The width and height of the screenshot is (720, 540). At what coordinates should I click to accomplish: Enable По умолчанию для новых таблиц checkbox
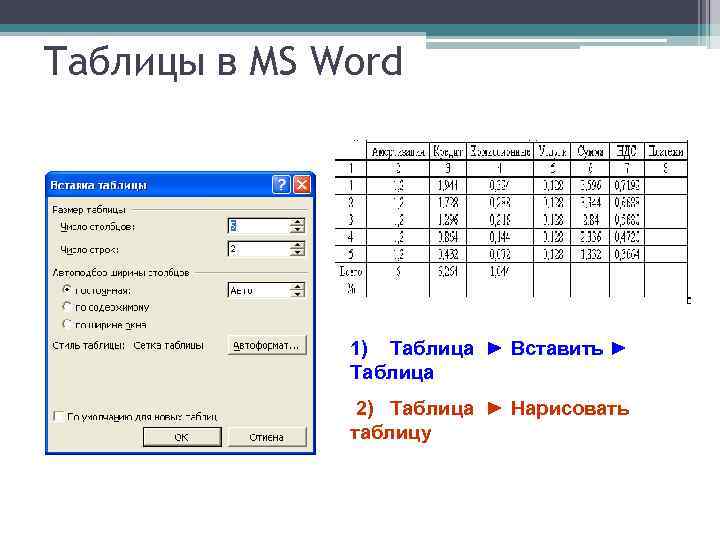point(59,416)
